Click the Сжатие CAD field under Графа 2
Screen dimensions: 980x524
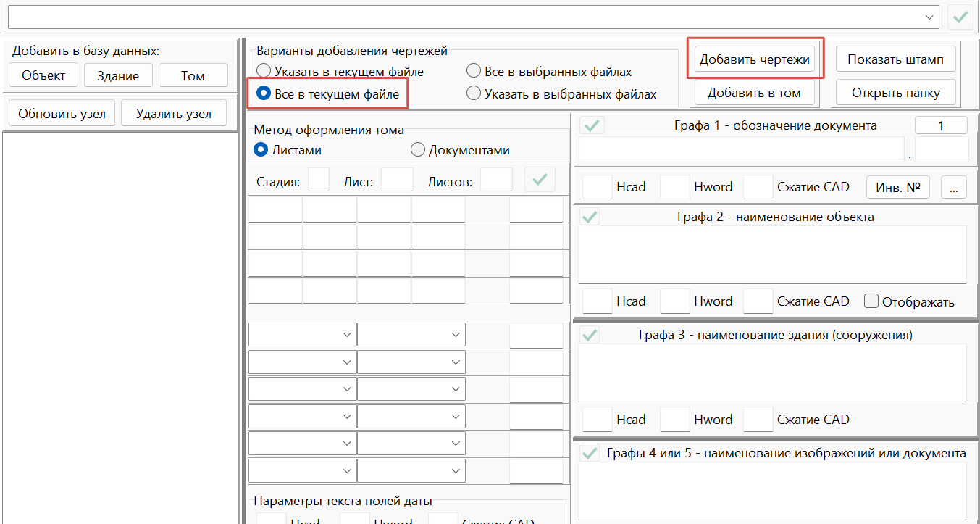(758, 301)
